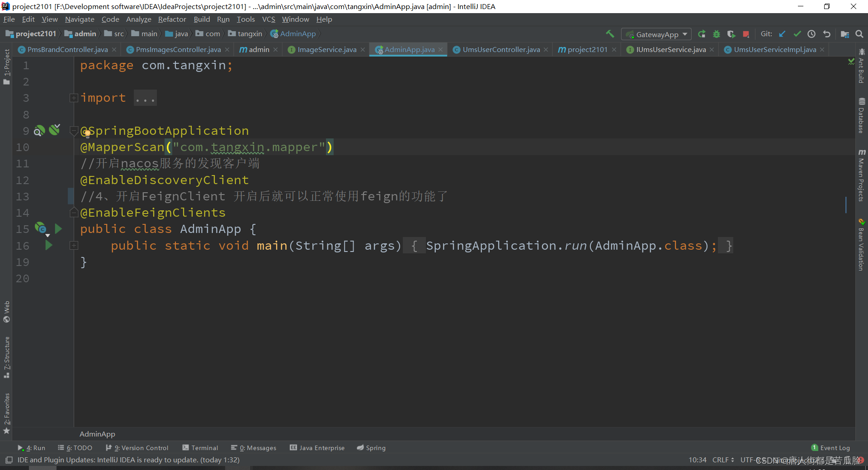Switch to the PmsImagesController.java tab
Image resolution: width=868 pixels, height=470 pixels.
(x=178, y=50)
